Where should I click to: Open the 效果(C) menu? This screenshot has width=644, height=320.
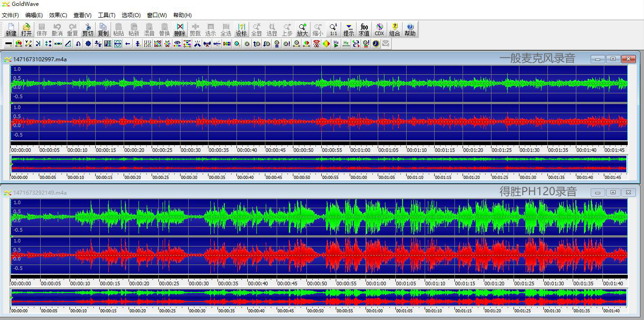(x=58, y=15)
